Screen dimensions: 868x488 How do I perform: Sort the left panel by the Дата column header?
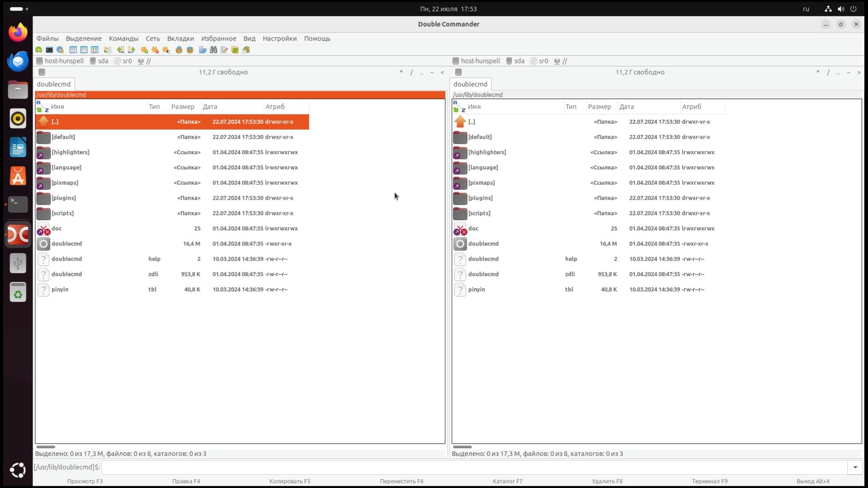[x=232, y=107]
